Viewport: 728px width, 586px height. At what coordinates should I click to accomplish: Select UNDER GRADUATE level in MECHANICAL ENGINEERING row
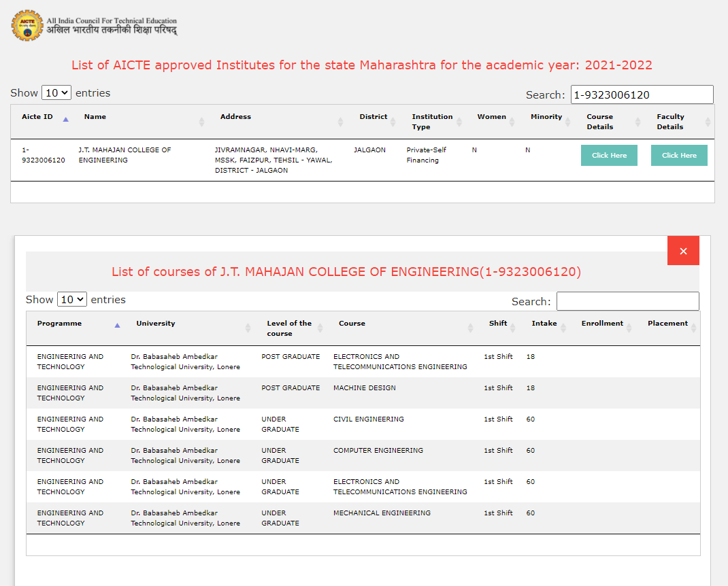pos(280,518)
